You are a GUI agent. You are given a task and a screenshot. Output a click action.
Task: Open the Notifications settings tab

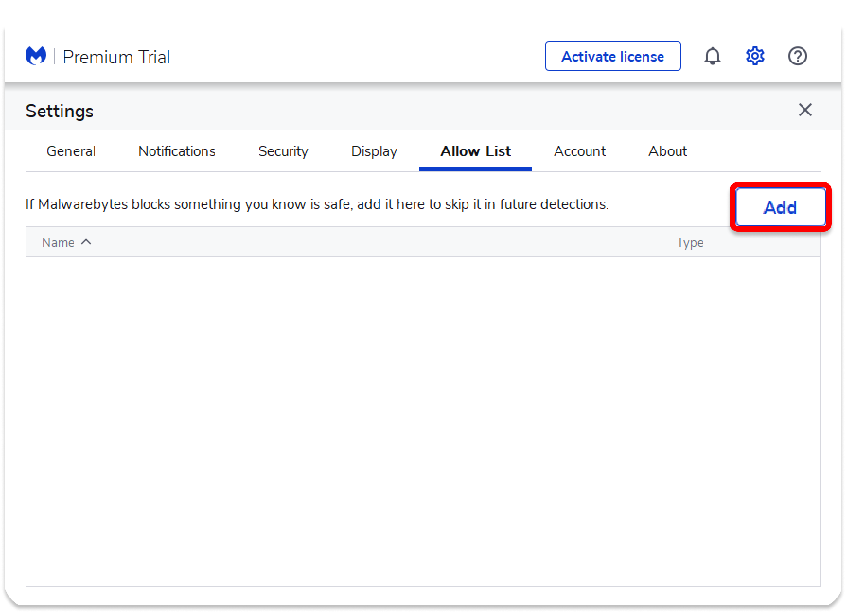[176, 151]
